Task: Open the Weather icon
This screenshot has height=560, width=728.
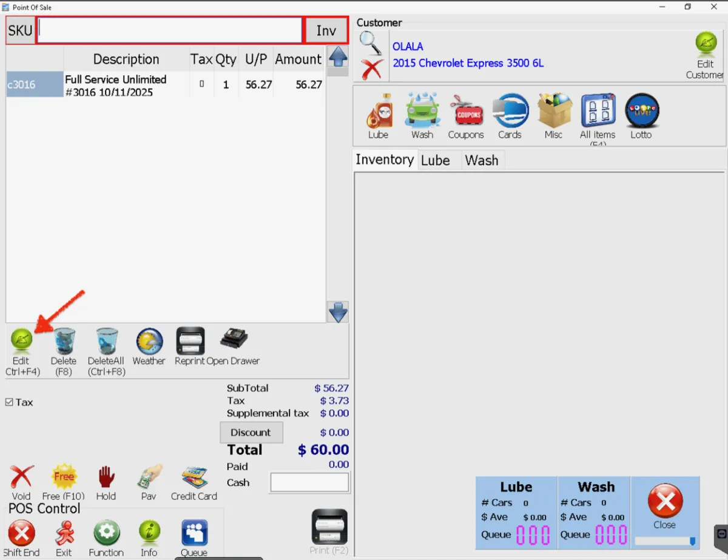Action: 149,341
